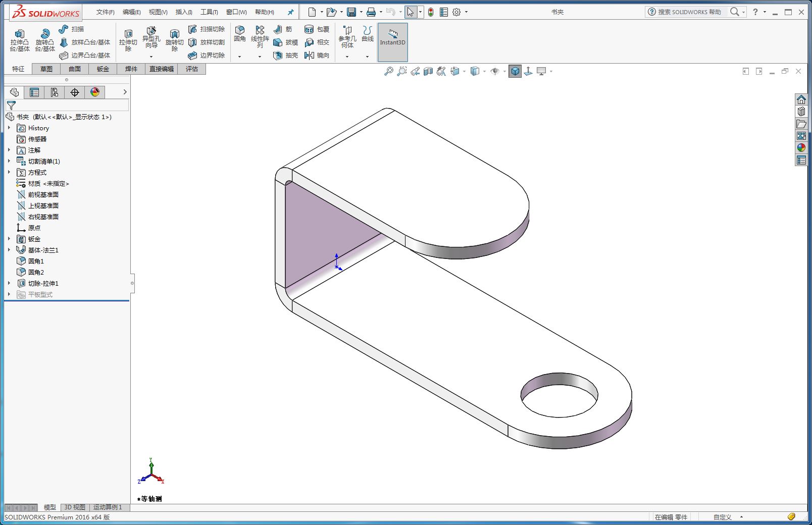Image resolution: width=812 pixels, height=525 pixels.
Task: Open the PropertyManager tab in the left panel
Action: point(34,92)
